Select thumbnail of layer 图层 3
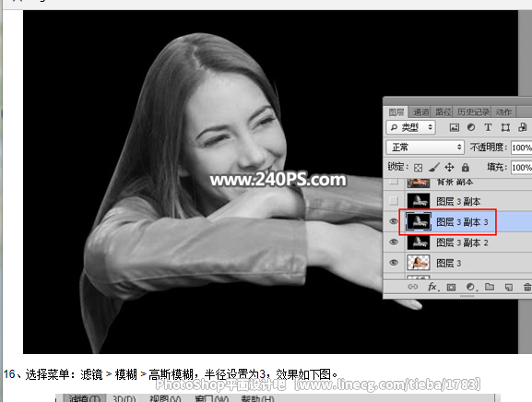Viewport: 532px width, 402px height. click(x=419, y=263)
